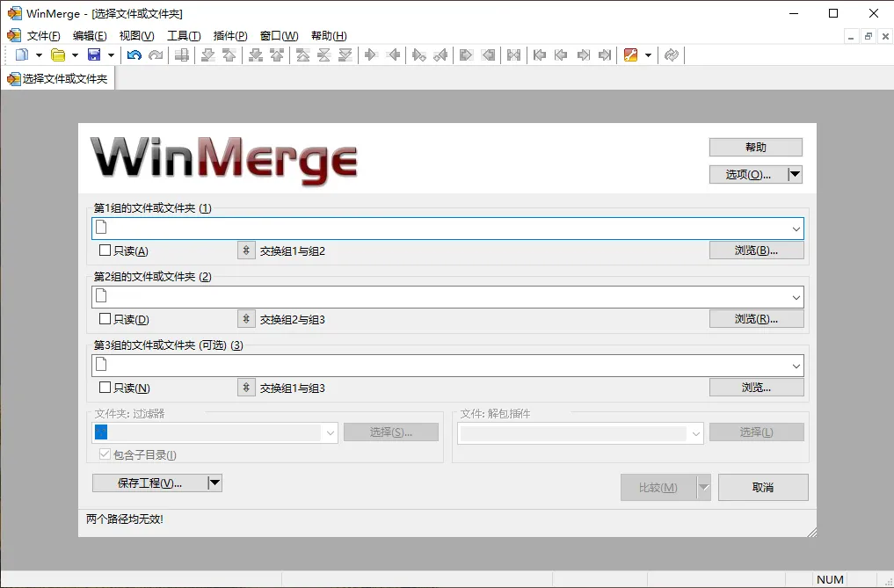Image resolution: width=894 pixels, height=588 pixels.
Task: Click the Refresh toolbar icon
Action: pyautogui.click(x=671, y=54)
